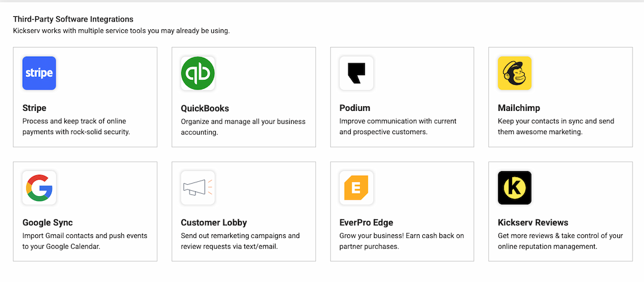Click the Customer Lobby megaphone icon

[198, 188]
